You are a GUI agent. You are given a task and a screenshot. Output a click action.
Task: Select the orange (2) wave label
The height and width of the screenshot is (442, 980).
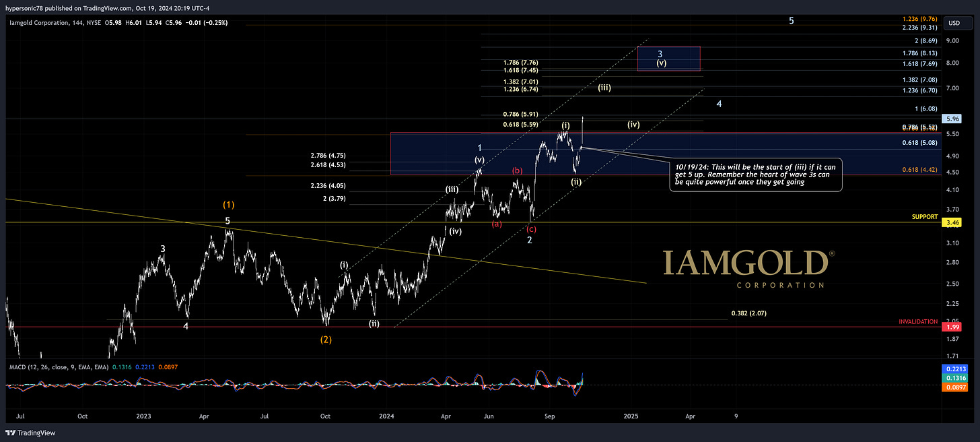coord(326,340)
